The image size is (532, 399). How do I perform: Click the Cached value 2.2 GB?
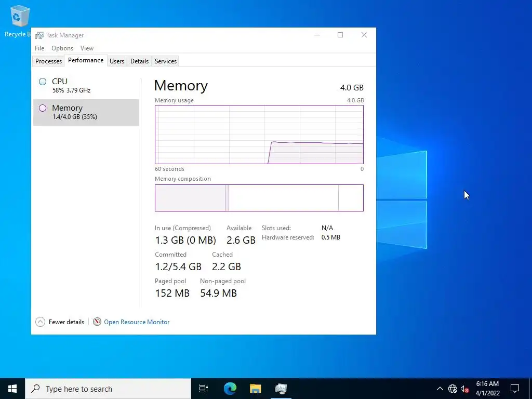(227, 267)
